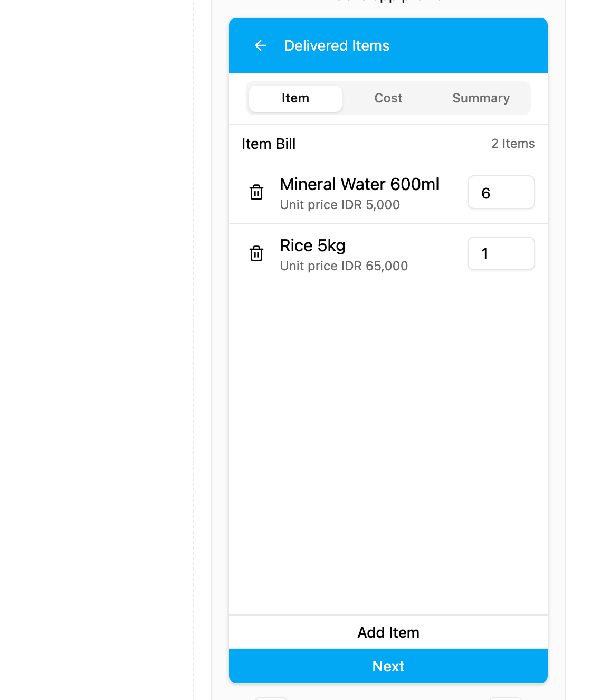The width and height of the screenshot is (591, 700).
Task: Focus the Mineral Water quantity field
Action: coord(501,192)
